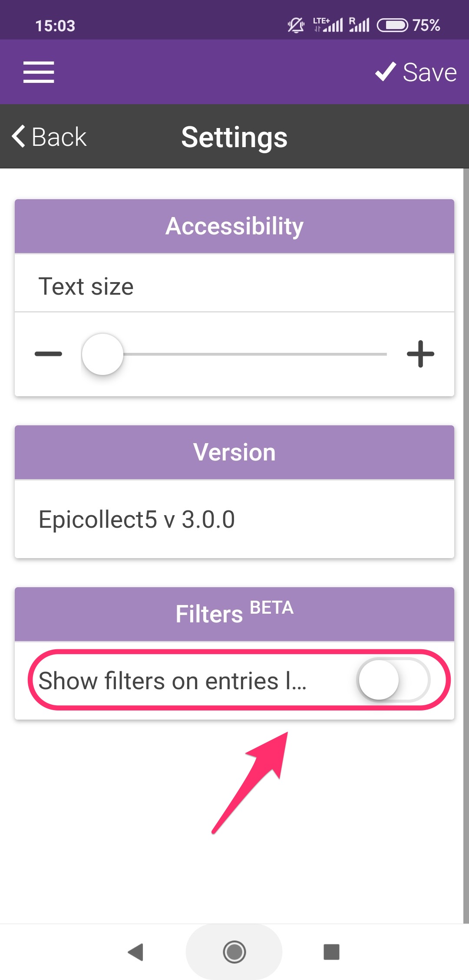
Task: Select the Version section header
Action: click(234, 452)
